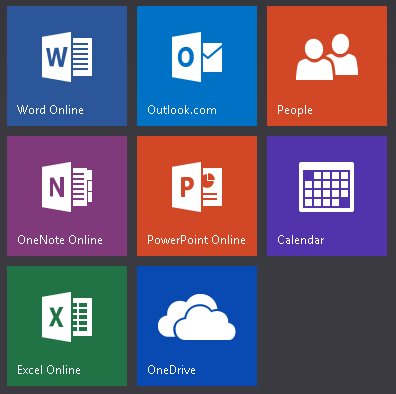Click the Word 'W' document icon
Viewport: 396px width, 394px height.
click(x=67, y=57)
